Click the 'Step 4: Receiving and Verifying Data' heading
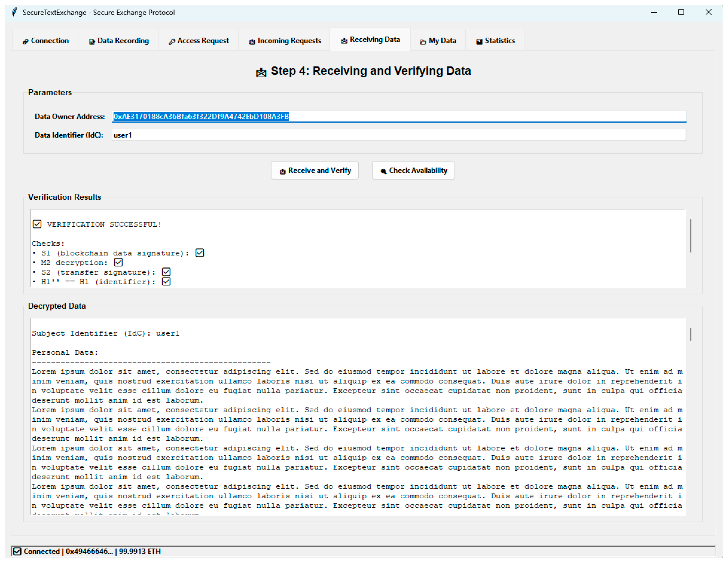The image size is (728, 565). 371,71
